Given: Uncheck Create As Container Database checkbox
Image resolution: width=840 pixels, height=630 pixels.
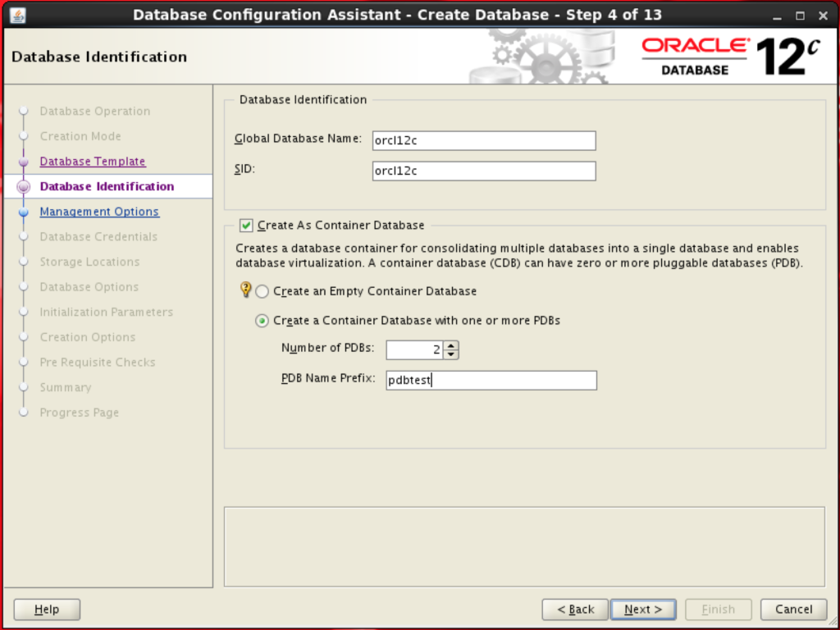Looking at the screenshot, I should coord(246,225).
